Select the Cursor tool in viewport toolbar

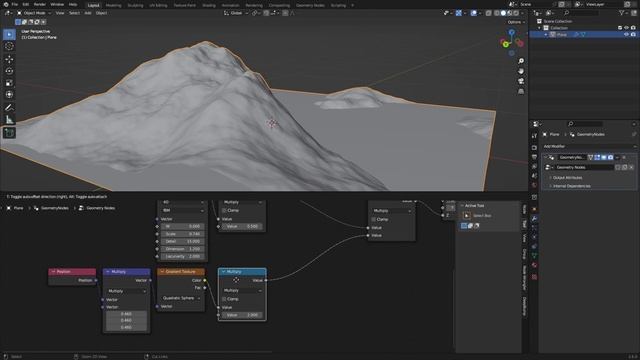[9, 47]
